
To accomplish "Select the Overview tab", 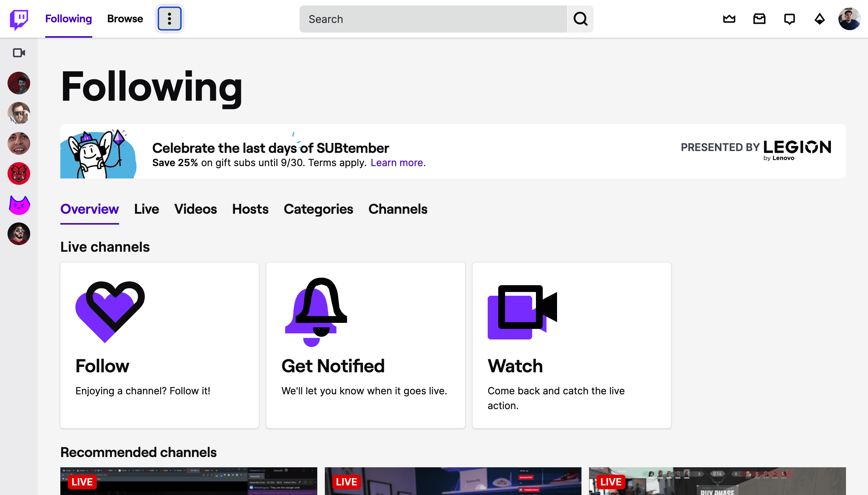I will point(90,209).
